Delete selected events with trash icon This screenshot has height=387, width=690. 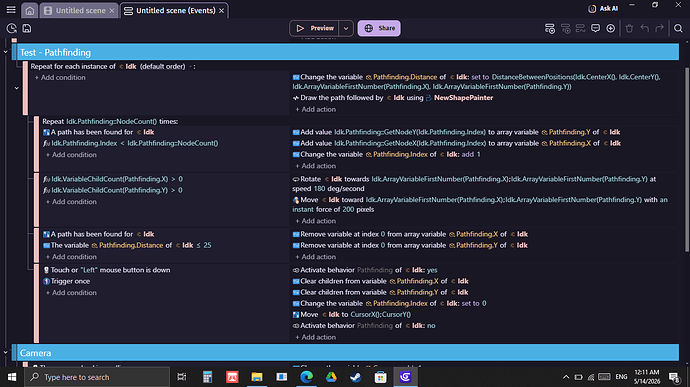click(x=629, y=29)
